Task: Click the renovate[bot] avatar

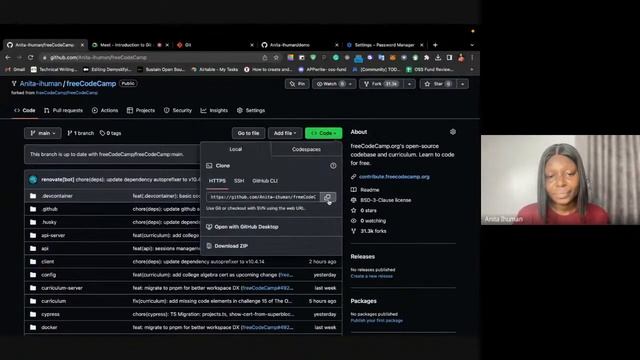Action: click(33, 180)
